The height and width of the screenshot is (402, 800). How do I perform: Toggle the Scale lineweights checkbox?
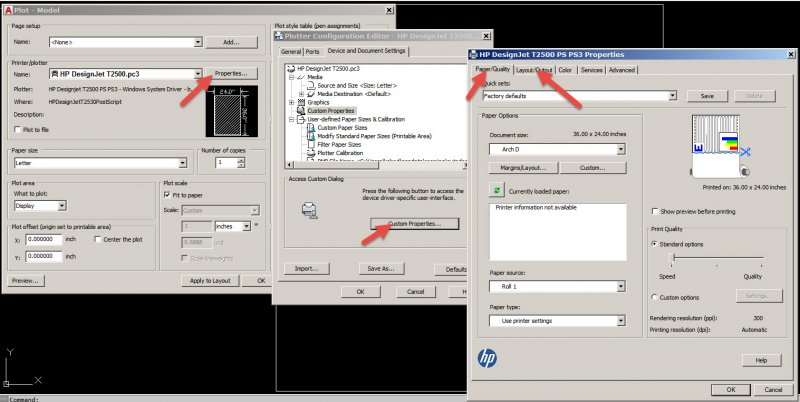184,259
